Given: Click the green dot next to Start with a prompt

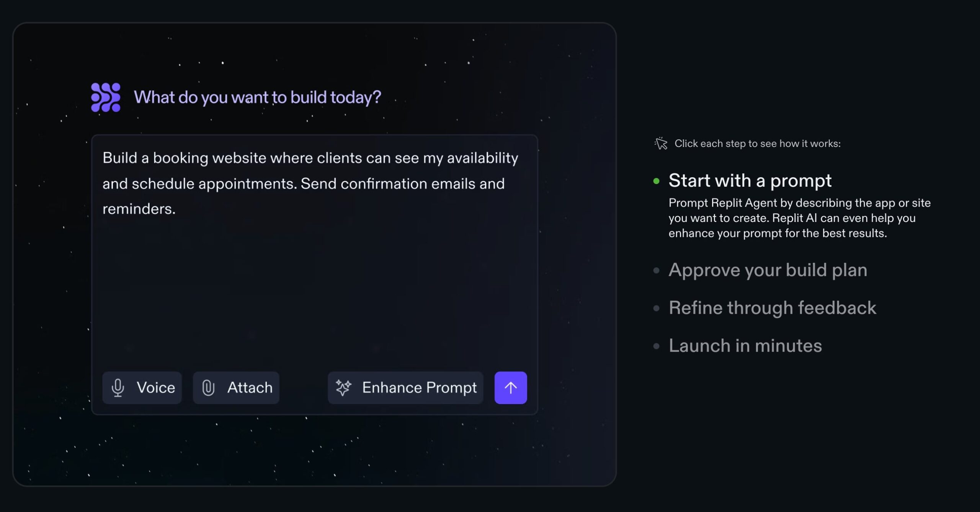Looking at the screenshot, I should point(656,182).
